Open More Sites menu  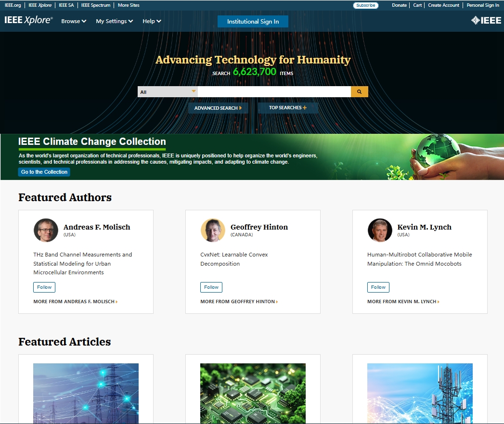tap(129, 5)
